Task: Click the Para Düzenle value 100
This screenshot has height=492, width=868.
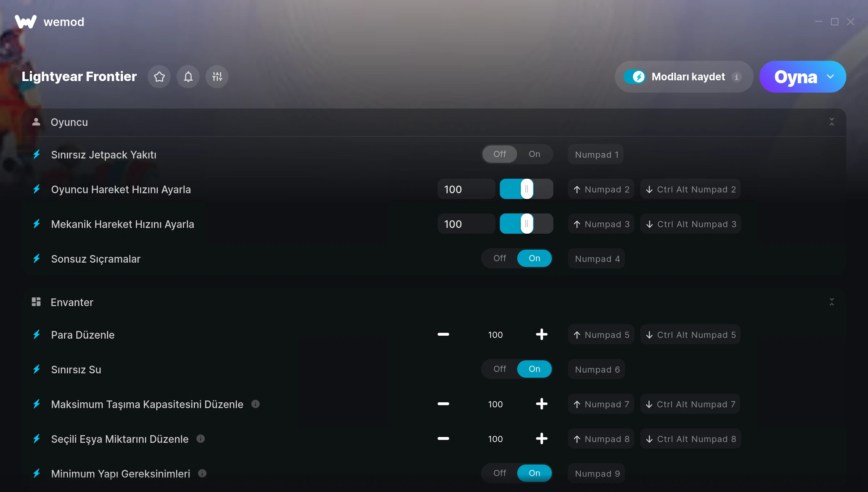Action: pyautogui.click(x=495, y=335)
